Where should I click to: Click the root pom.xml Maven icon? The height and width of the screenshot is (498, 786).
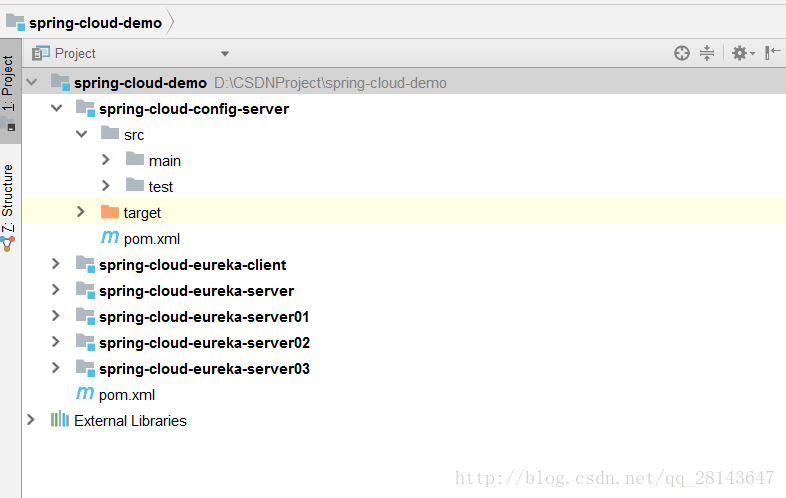click(85, 394)
